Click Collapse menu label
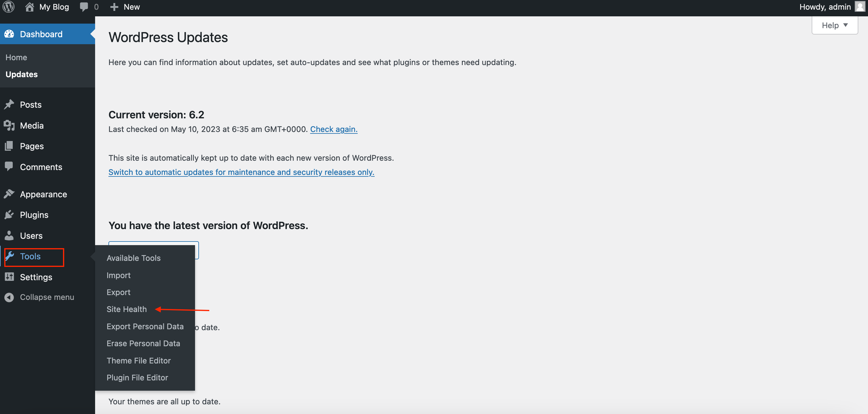Image resolution: width=868 pixels, height=414 pixels. [x=47, y=297]
